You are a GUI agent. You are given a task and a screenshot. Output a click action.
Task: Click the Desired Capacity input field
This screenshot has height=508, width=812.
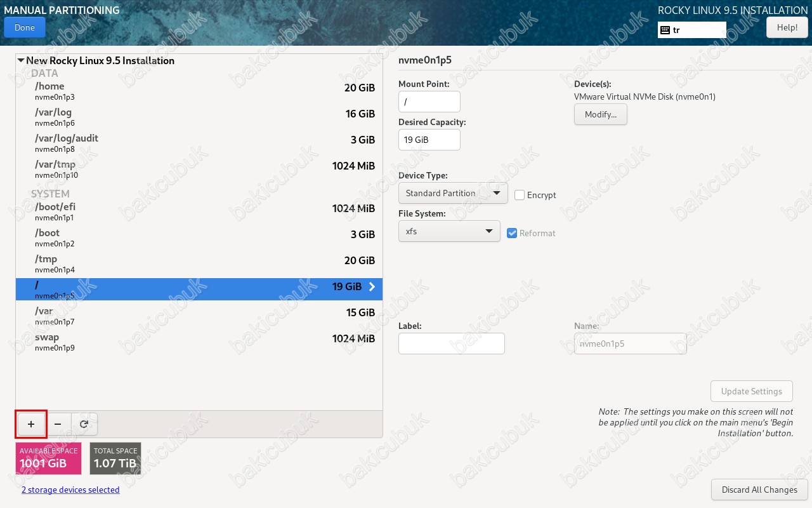click(x=429, y=140)
